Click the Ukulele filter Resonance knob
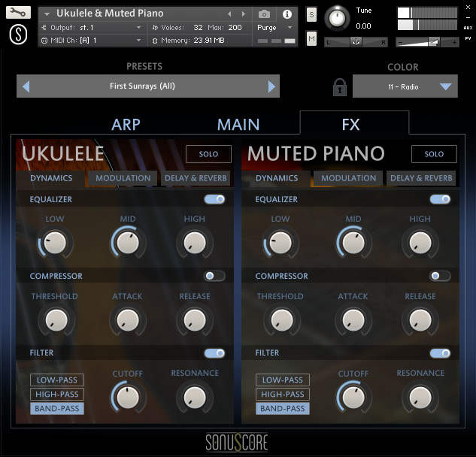This screenshot has height=457, width=476. 195,397
